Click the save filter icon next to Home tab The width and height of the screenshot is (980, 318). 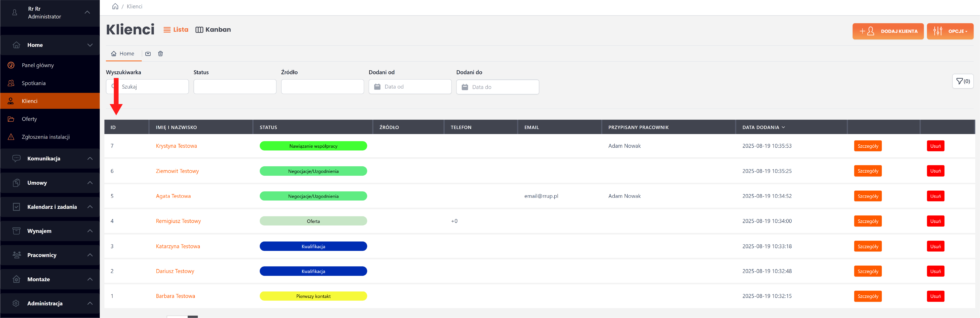pyautogui.click(x=148, y=54)
